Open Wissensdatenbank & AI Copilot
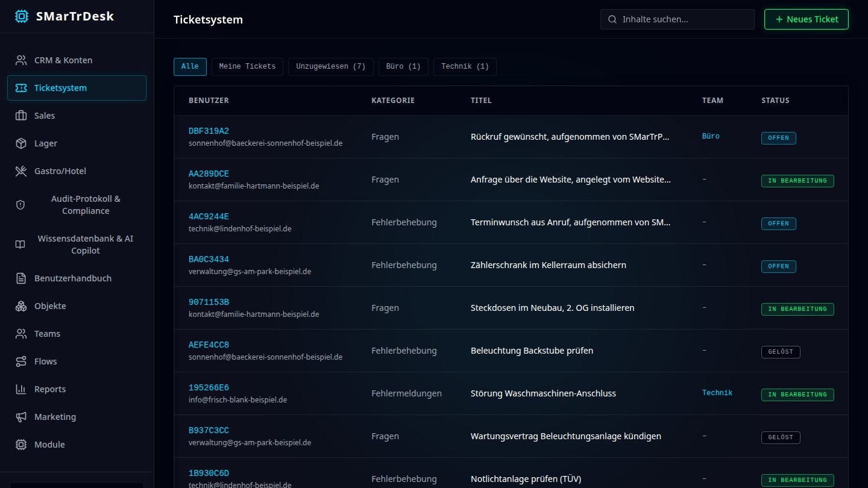This screenshot has height=488, width=868. pyautogui.click(x=77, y=245)
